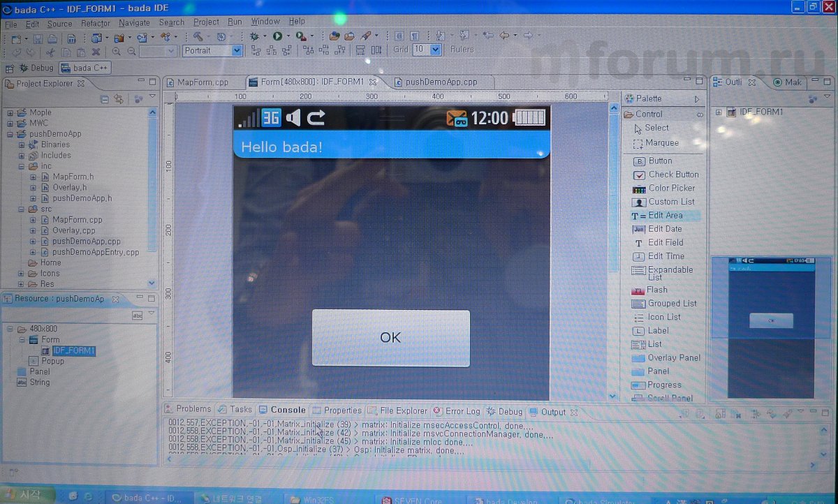The height and width of the screenshot is (504, 838).
Task: Open the File Explorer view tab
Action: click(x=399, y=411)
